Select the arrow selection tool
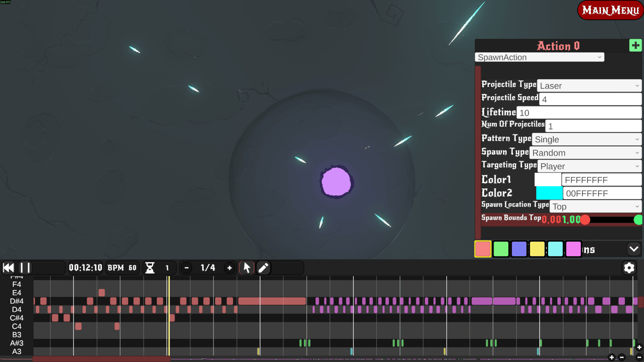The height and width of the screenshot is (362, 644). pos(247,267)
